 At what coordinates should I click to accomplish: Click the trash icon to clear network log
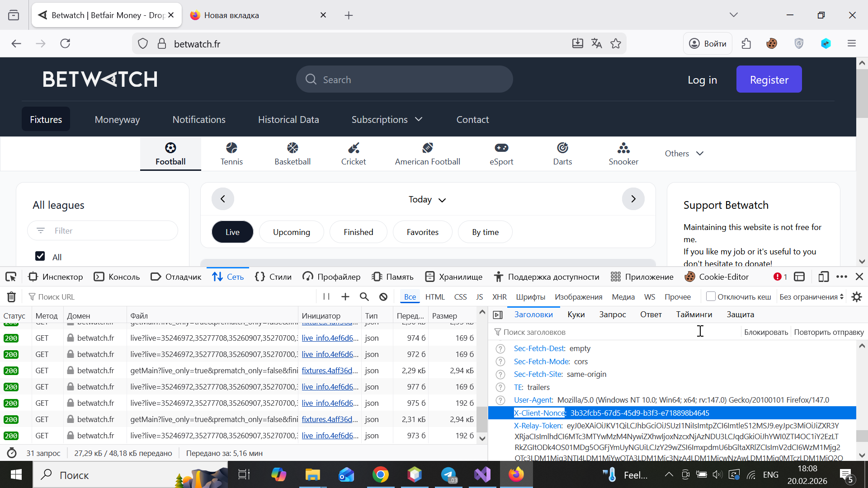click(x=11, y=297)
